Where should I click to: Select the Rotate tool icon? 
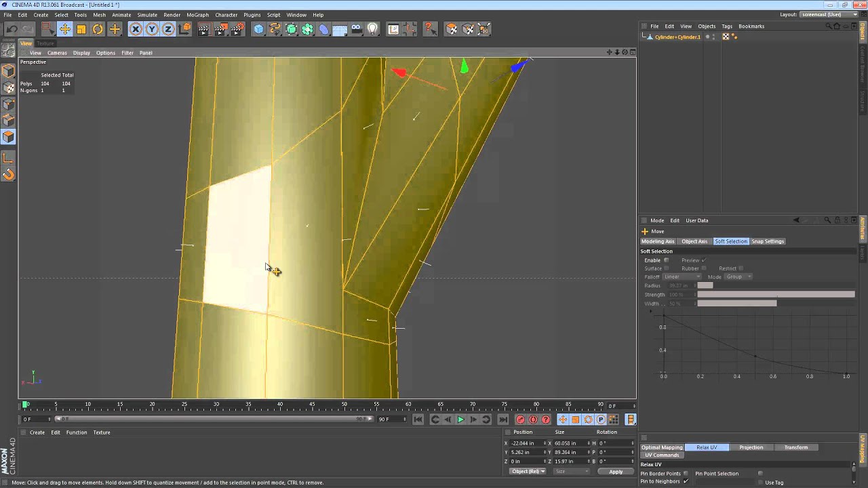(x=98, y=29)
